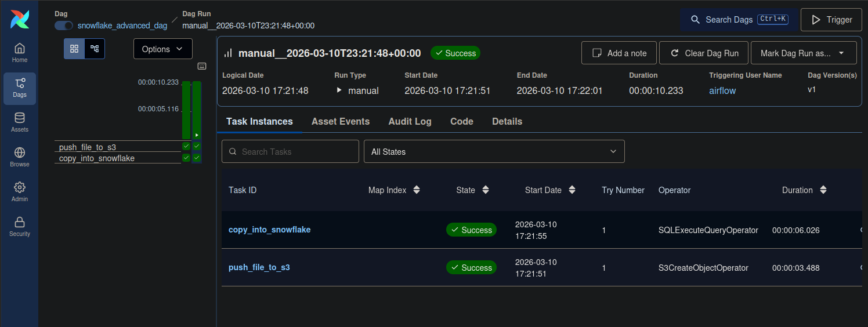Screen dimensions: 868x327
Task: Click the 00:00:05.116 grid axis label
Action: [x=158, y=109]
